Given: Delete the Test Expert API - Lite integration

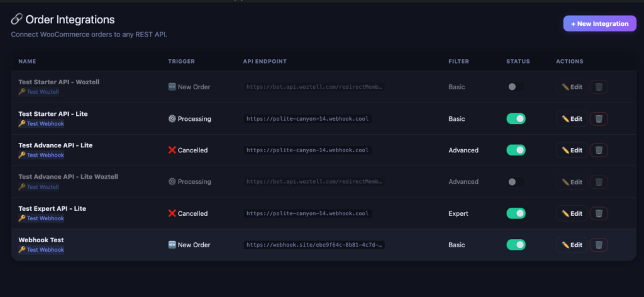Looking at the screenshot, I should tap(599, 213).
